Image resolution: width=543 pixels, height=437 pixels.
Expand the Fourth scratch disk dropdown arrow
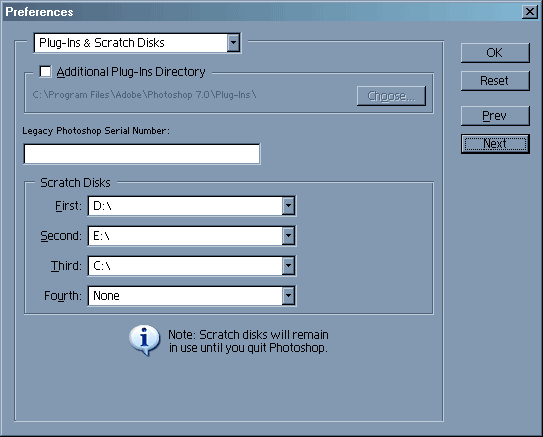[288, 296]
